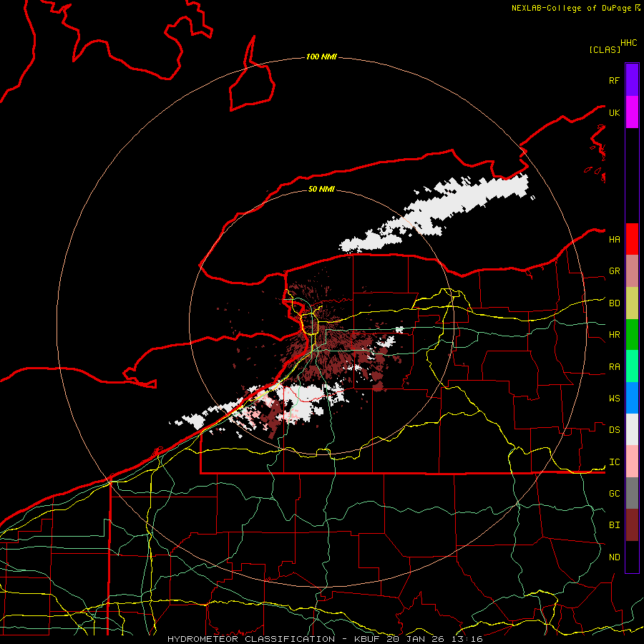
Task: Click the BI legend label
Action: pos(614,525)
